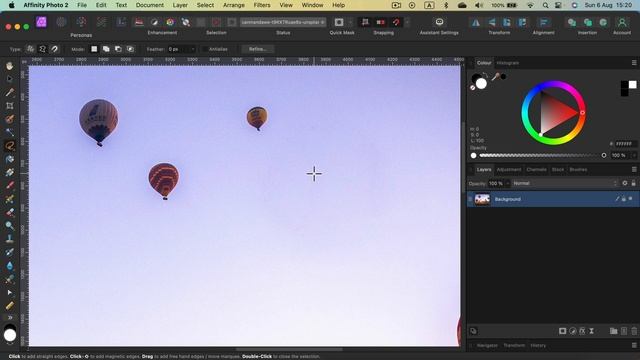Click the white foreground colour swatch

482,84
